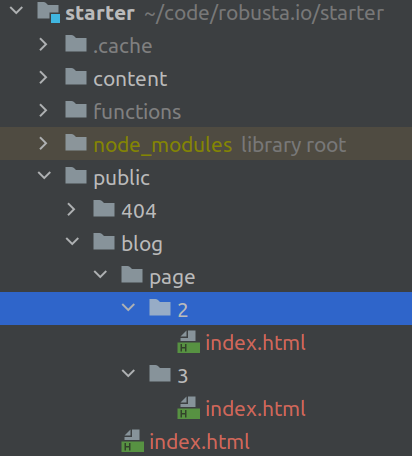412x456 pixels.
Task: Click the .cache folder icon
Action: pyautogui.click(x=76, y=44)
